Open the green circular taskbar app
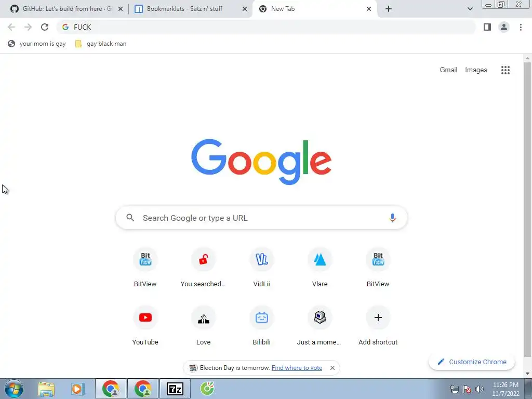The width and height of the screenshot is (532, 399). pyautogui.click(x=207, y=389)
